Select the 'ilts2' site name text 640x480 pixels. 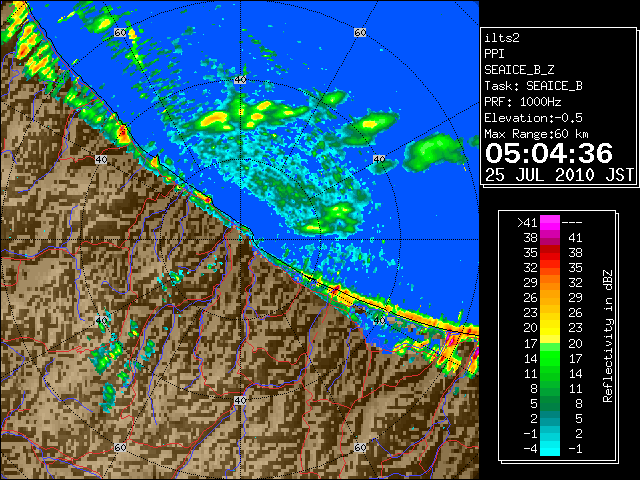(502, 38)
